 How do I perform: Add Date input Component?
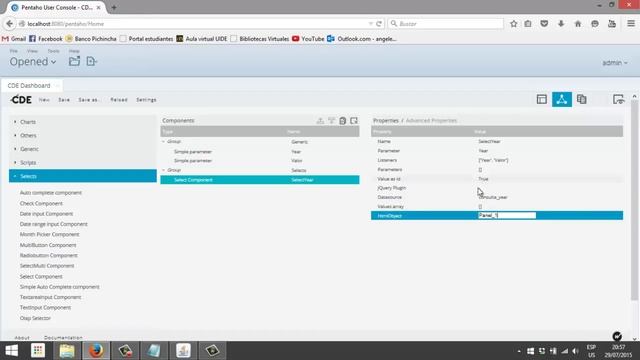click(46, 214)
